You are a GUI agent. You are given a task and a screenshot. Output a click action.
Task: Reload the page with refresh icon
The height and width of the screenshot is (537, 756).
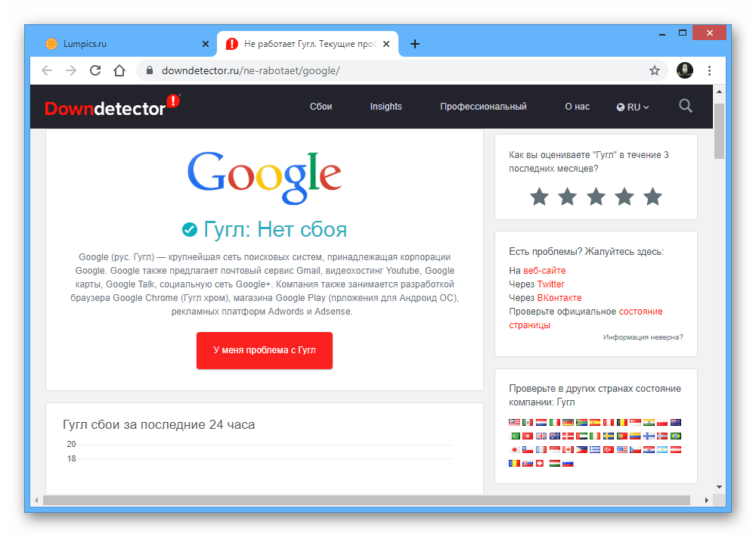pyautogui.click(x=95, y=71)
